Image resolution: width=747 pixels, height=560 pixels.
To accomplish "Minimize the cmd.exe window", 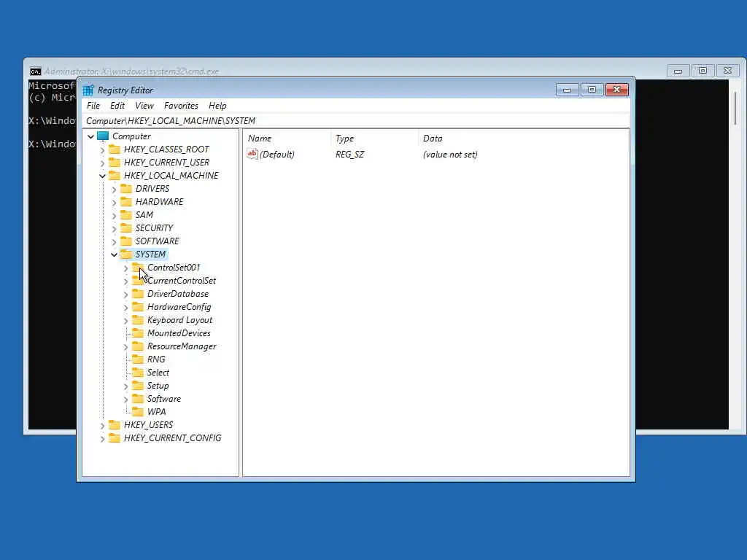I will click(678, 71).
